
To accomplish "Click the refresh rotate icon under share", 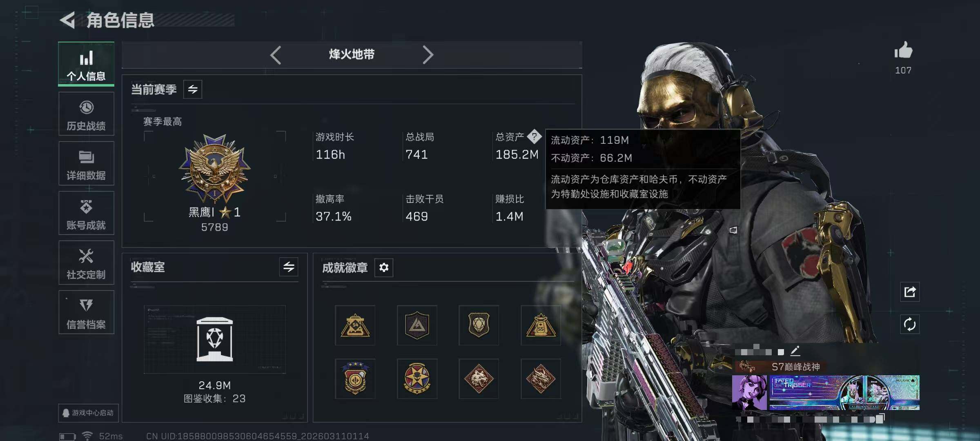I will point(910,325).
